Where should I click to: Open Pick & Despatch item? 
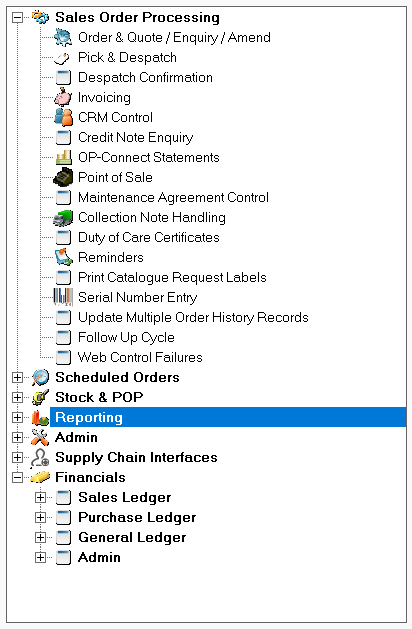click(x=127, y=57)
